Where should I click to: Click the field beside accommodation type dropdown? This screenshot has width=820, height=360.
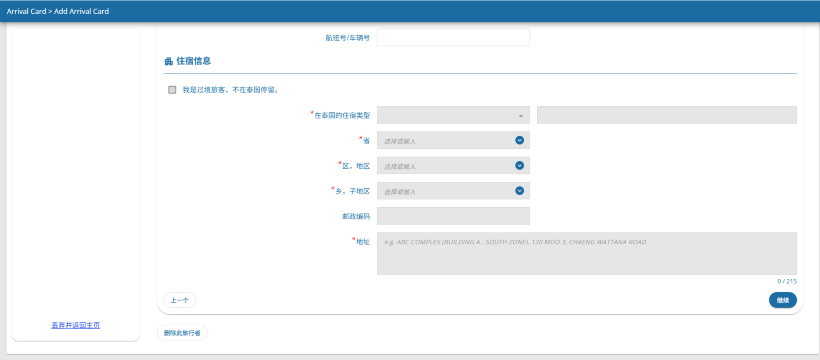pyautogui.click(x=667, y=115)
